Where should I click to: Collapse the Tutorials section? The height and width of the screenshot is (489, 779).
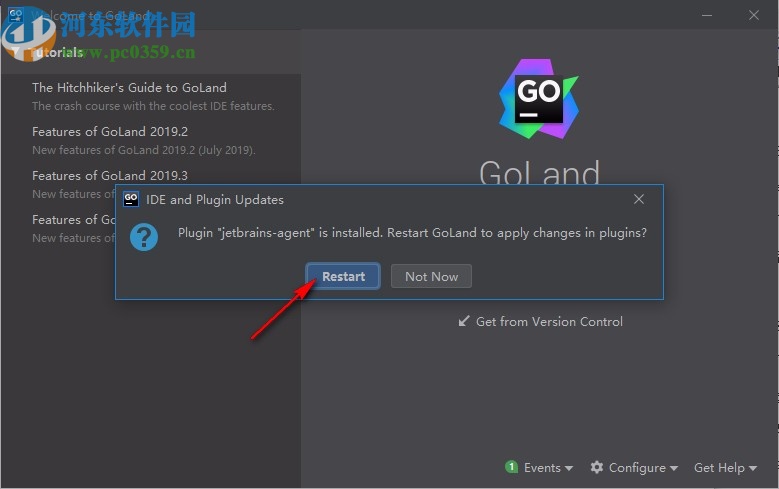15,52
